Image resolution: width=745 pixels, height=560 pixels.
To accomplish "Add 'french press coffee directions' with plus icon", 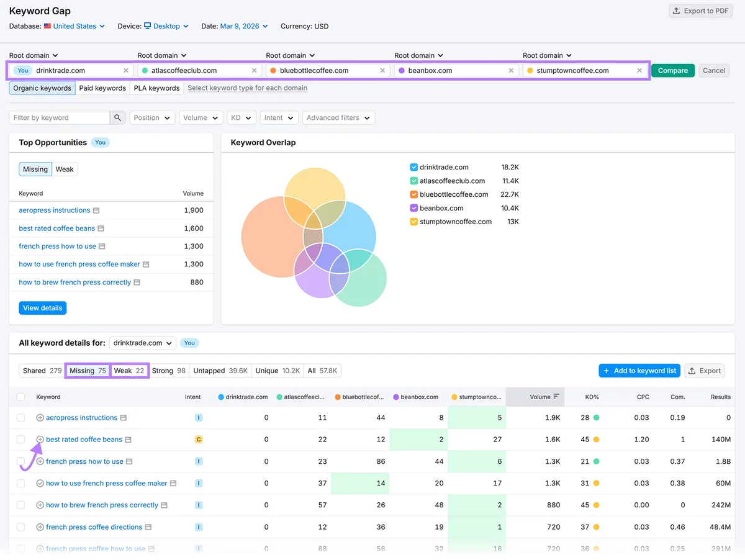I will (x=40, y=527).
